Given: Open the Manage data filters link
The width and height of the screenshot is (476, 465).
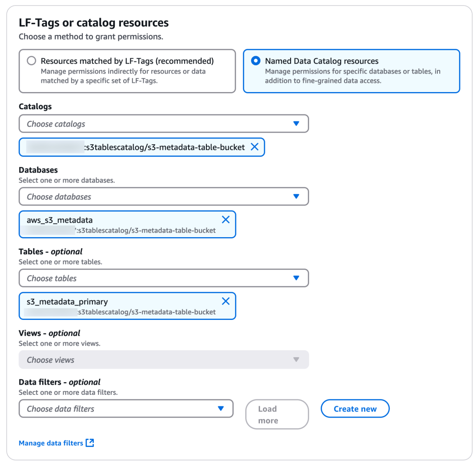Looking at the screenshot, I should coord(51,443).
